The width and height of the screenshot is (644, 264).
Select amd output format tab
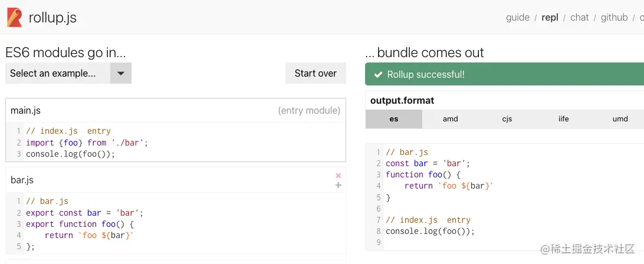coord(451,119)
